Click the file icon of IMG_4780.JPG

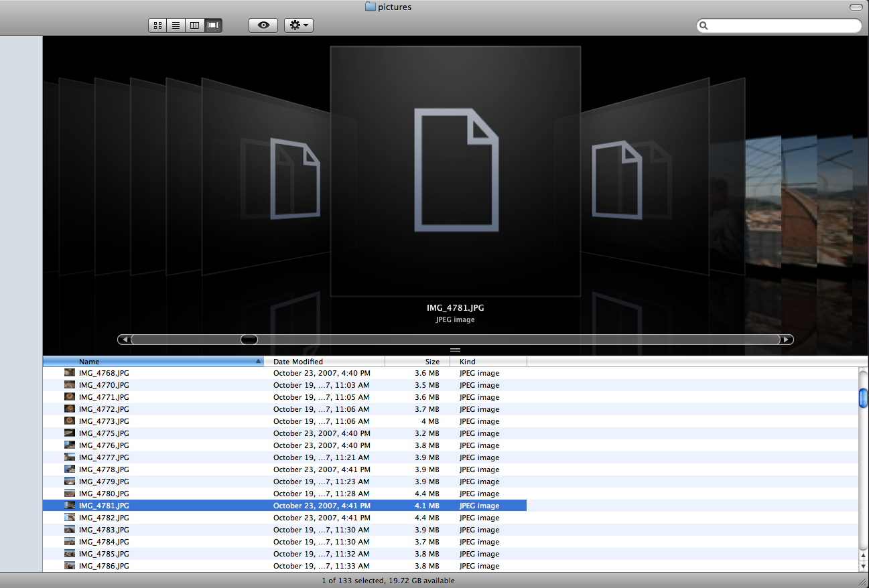(70, 494)
